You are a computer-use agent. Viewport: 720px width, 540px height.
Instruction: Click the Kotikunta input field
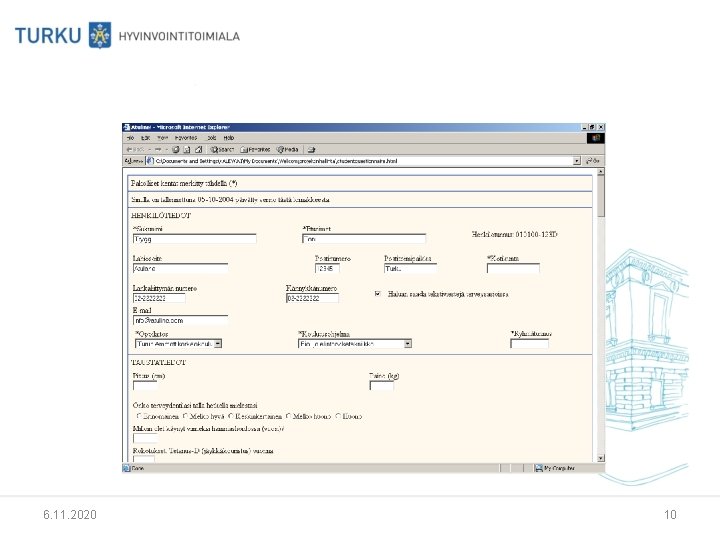pos(513,269)
